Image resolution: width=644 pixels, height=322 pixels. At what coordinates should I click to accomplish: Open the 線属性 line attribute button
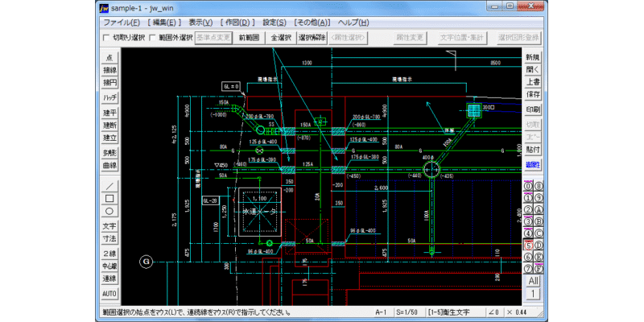click(x=533, y=165)
